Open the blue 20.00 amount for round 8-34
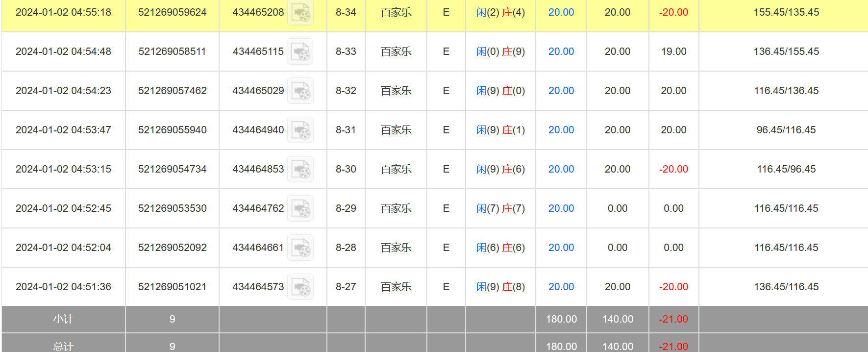This screenshot has width=868, height=352. (x=561, y=12)
